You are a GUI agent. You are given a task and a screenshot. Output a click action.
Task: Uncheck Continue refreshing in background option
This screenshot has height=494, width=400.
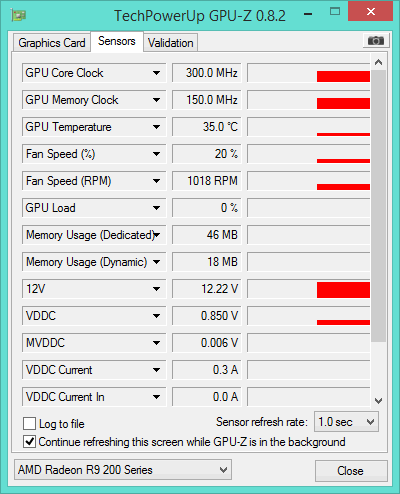point(29,442)
